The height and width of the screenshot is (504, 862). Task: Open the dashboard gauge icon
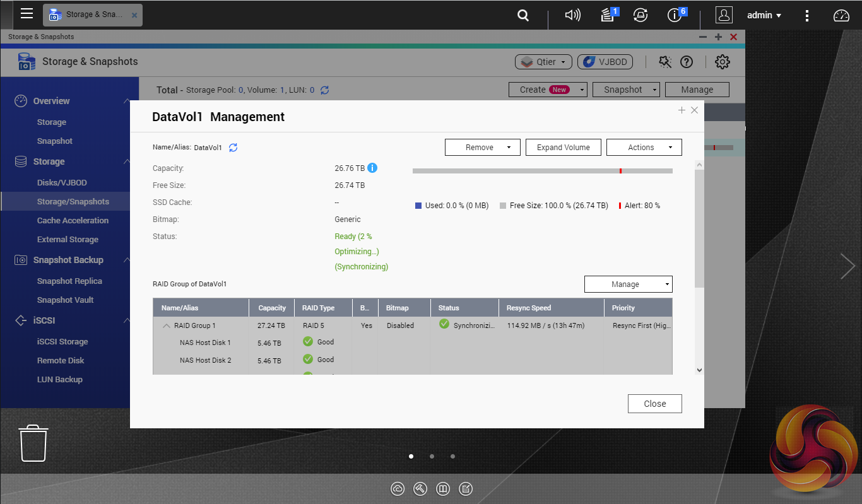tap(842, 16)
